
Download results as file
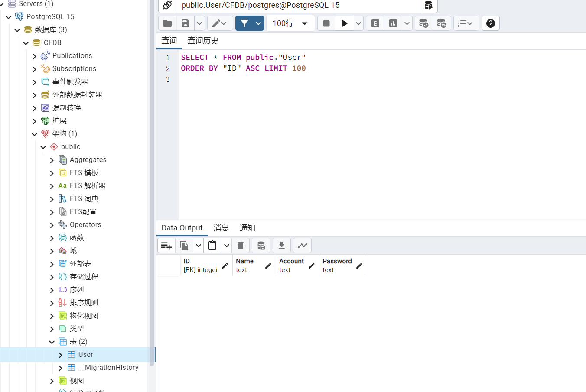pos(281,246)
